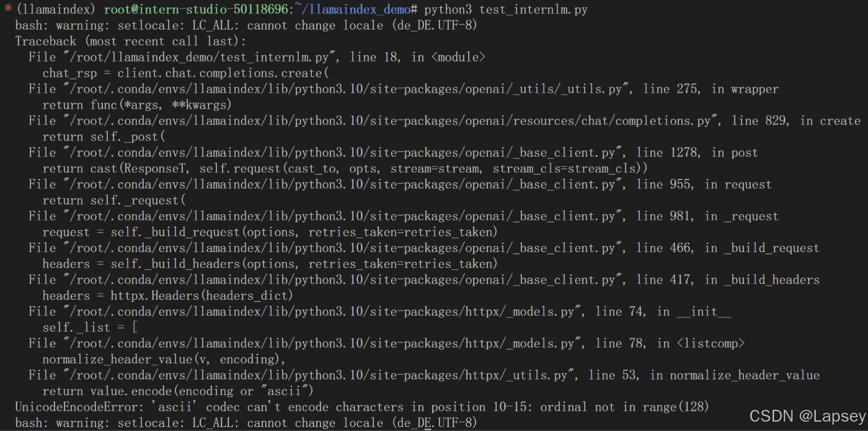Click the red command-failed icon beside the prompt
Viewport: 868px width, 431px height.
coord(8,8)
